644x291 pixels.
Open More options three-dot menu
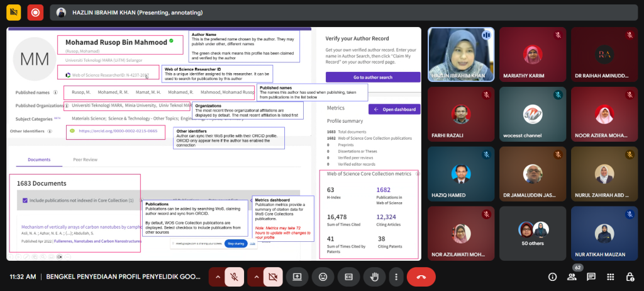[395, 277]
